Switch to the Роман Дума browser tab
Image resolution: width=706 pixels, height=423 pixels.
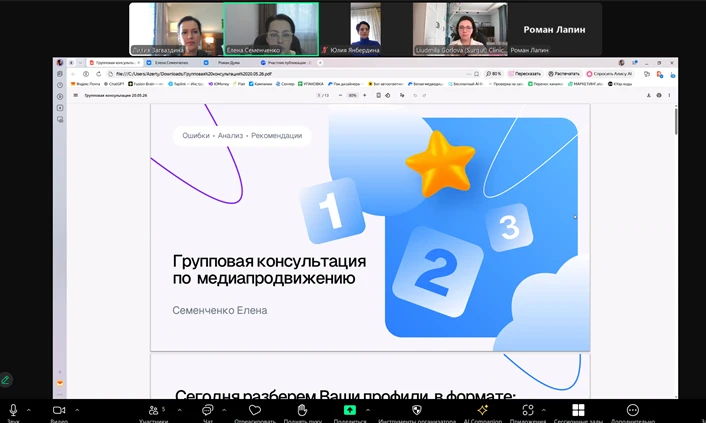(x=228, y=63)
